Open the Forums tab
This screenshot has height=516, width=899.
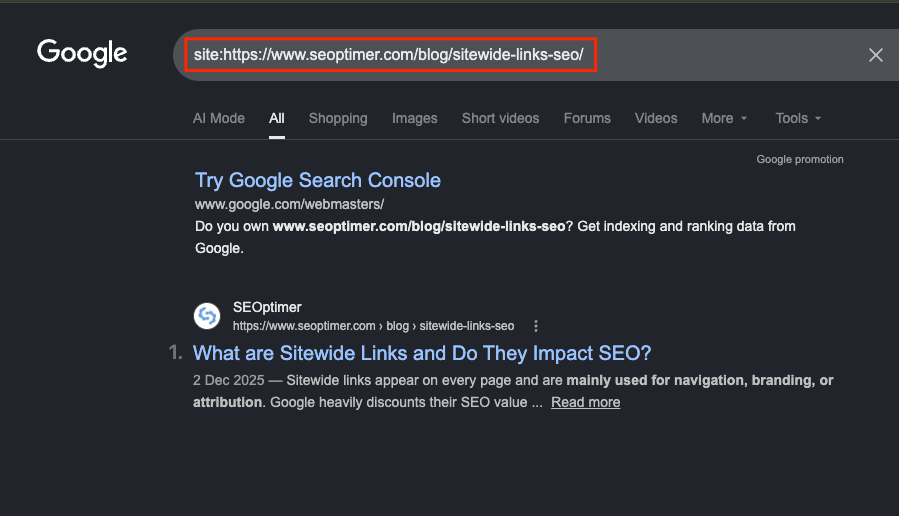[x=587, y=118]
